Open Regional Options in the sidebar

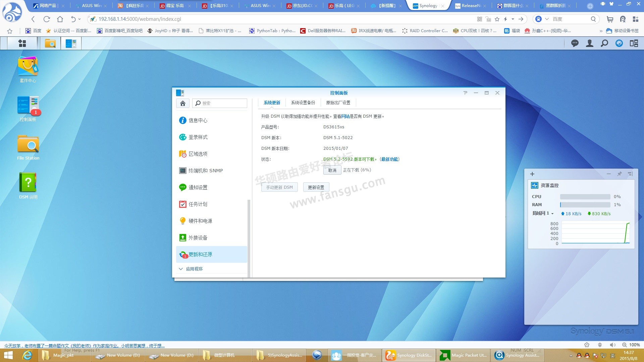click(212, 154)
